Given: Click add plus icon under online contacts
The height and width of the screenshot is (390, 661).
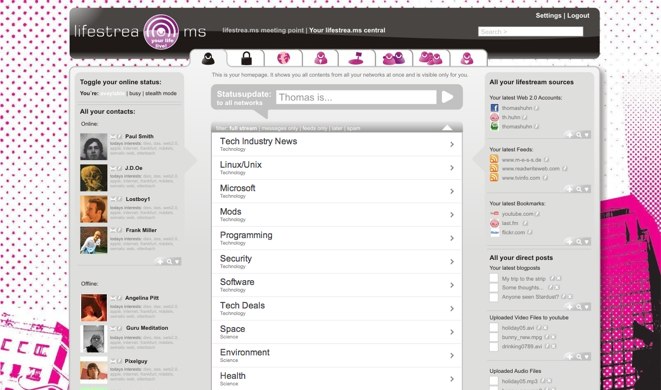Looking at the screenshot, I should click(160, 261).
